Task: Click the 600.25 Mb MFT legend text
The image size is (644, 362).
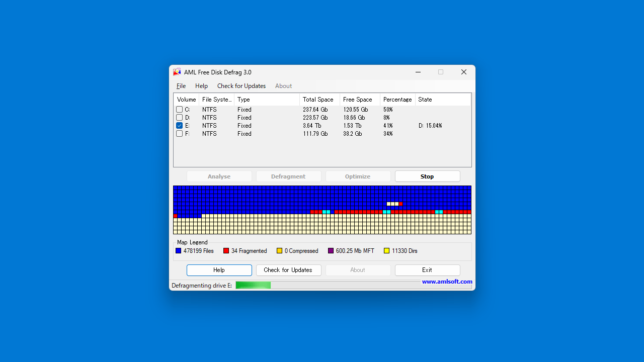Action: point(355,251)
